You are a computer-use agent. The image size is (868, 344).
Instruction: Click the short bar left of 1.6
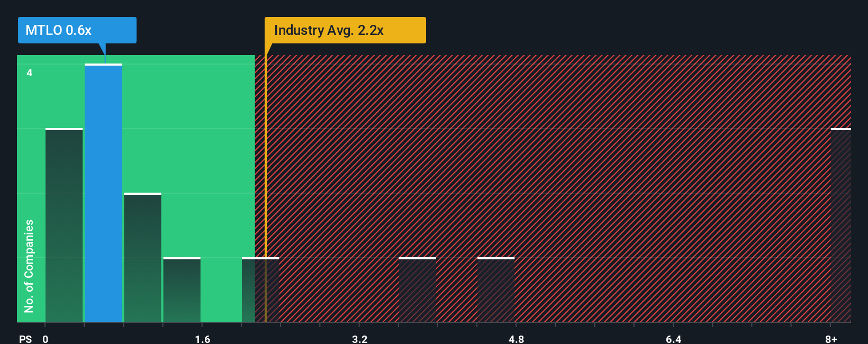pyautogui.click(x=182, y=290)
